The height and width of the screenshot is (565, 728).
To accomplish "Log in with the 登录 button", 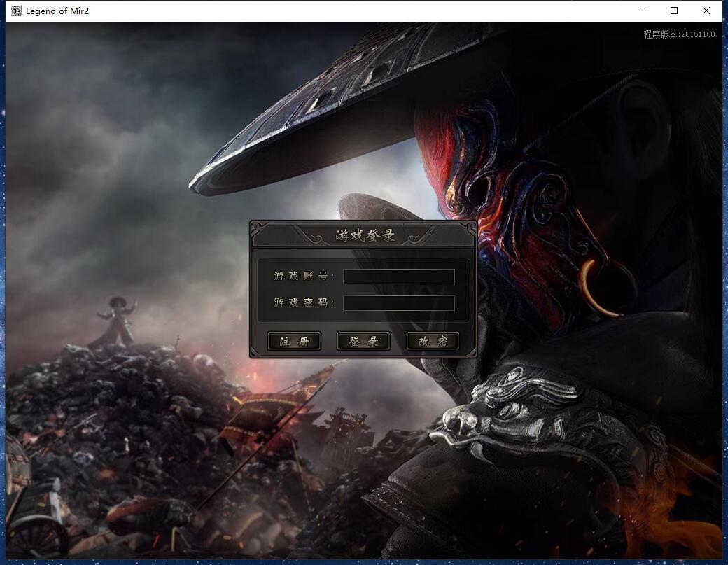I will [363, 341].
